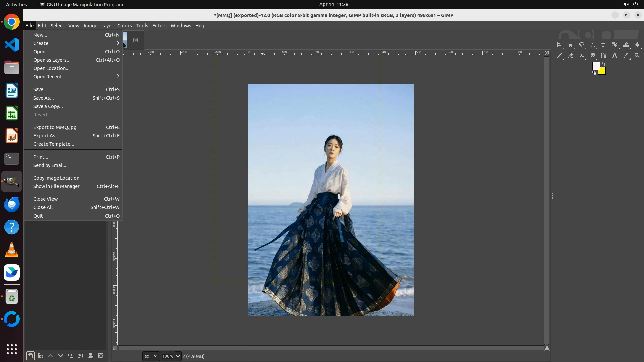Image resolution: width=644 pixels, height=362 pixels.
Task: Toggle quick mask at canvas corner
Action: (x=115, y=348)
